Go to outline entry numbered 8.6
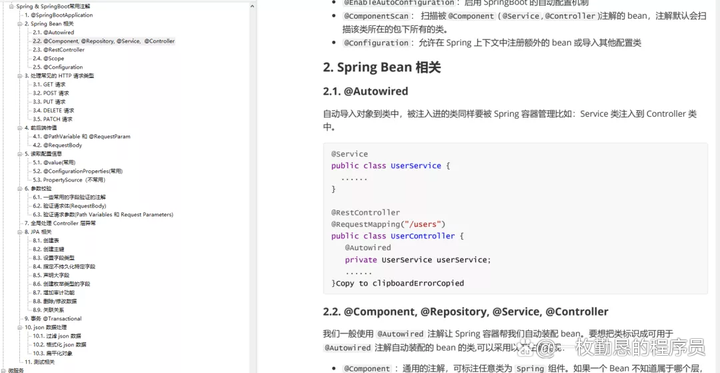720x373 pixels. (62, 284)
